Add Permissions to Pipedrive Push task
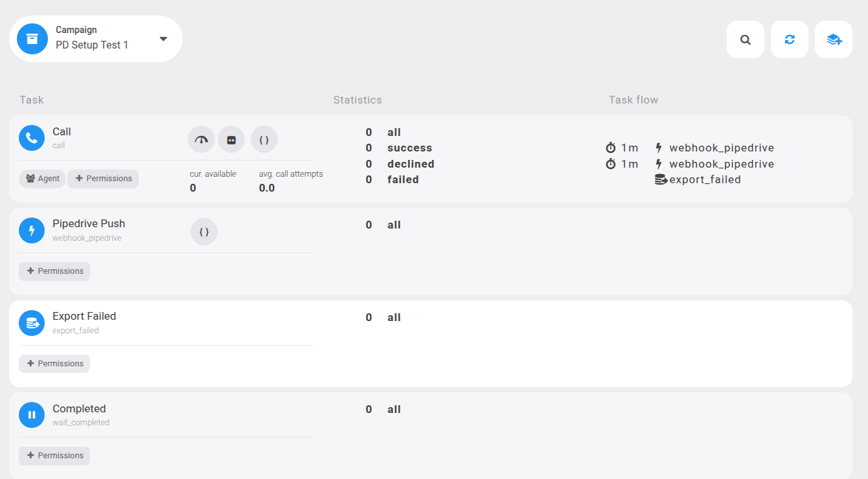The height and width of the screenshot is (479, 868). (x=54, y=271)
